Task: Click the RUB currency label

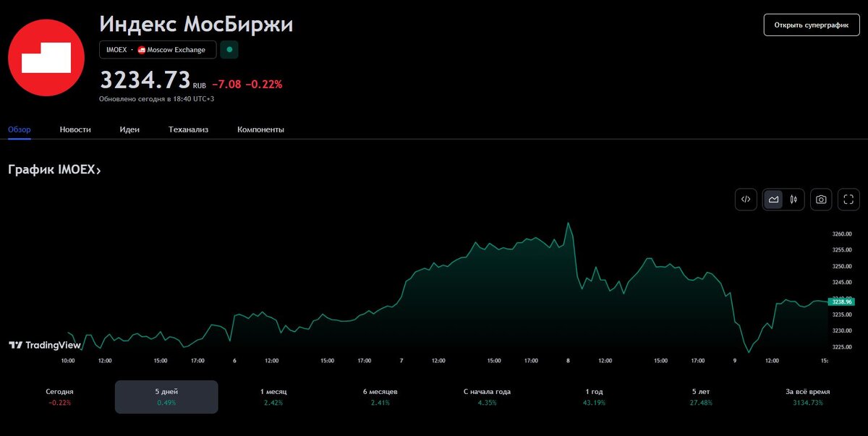Action: (200, 85)
